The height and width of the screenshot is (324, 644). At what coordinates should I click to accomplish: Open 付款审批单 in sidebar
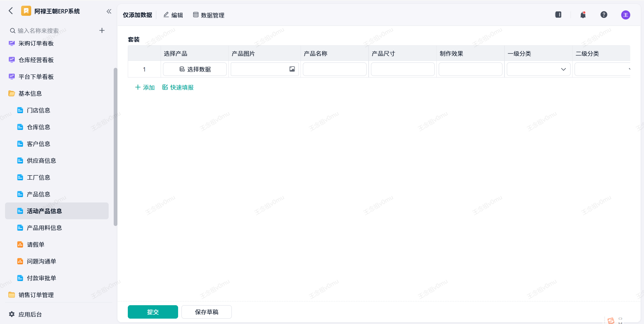57,278
